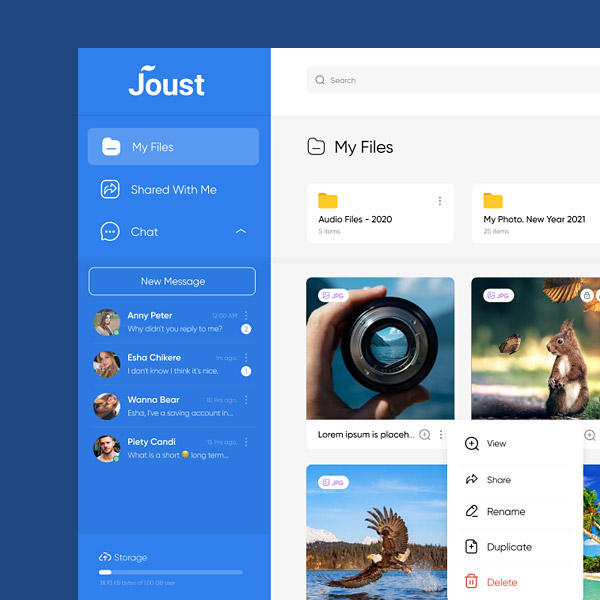Click Piety Candi's name
Screen dimensions: 600x600
(151, 442)
